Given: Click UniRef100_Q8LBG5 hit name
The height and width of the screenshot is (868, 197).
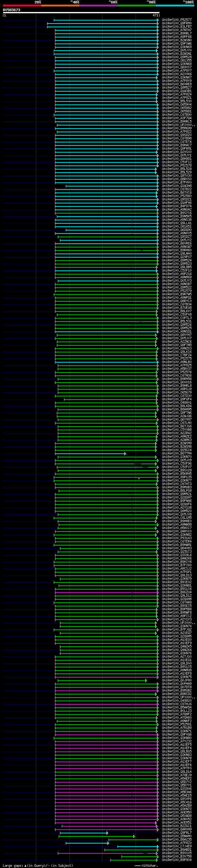Looking at the screenshot, I should pyautogui.click(x=177, y=751).
